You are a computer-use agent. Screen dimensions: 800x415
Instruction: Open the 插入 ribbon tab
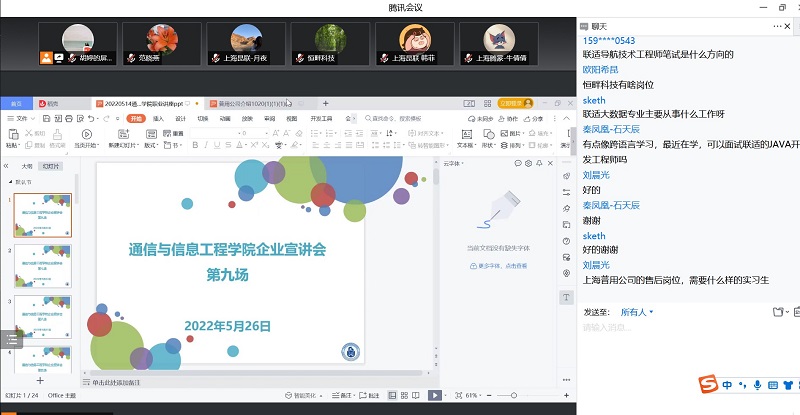tap(158, 118)
